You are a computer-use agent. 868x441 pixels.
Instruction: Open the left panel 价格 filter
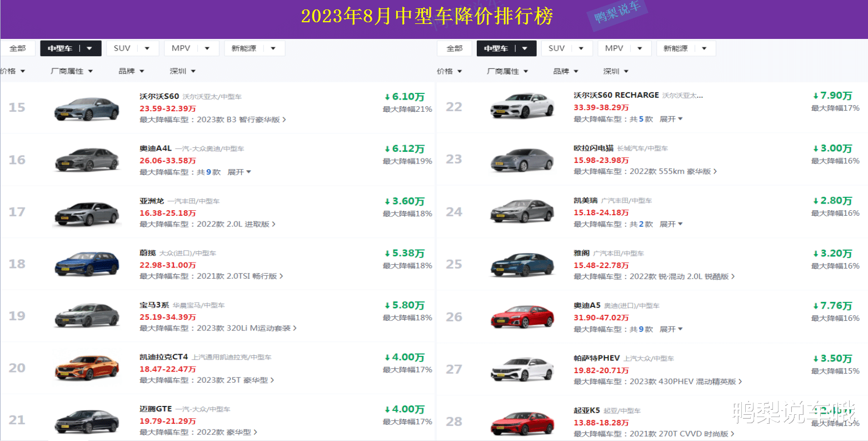pyautogui.click(x=12, y=71)
